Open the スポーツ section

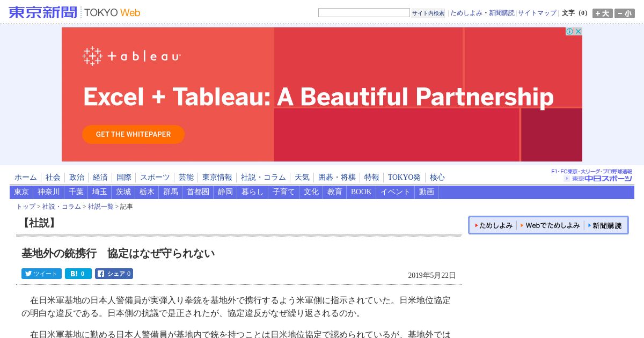click(155, 178)
